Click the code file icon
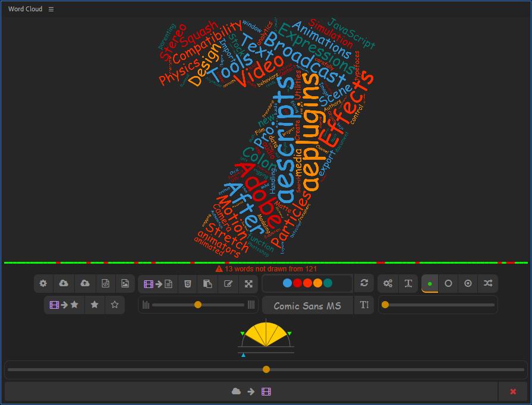 106,283
